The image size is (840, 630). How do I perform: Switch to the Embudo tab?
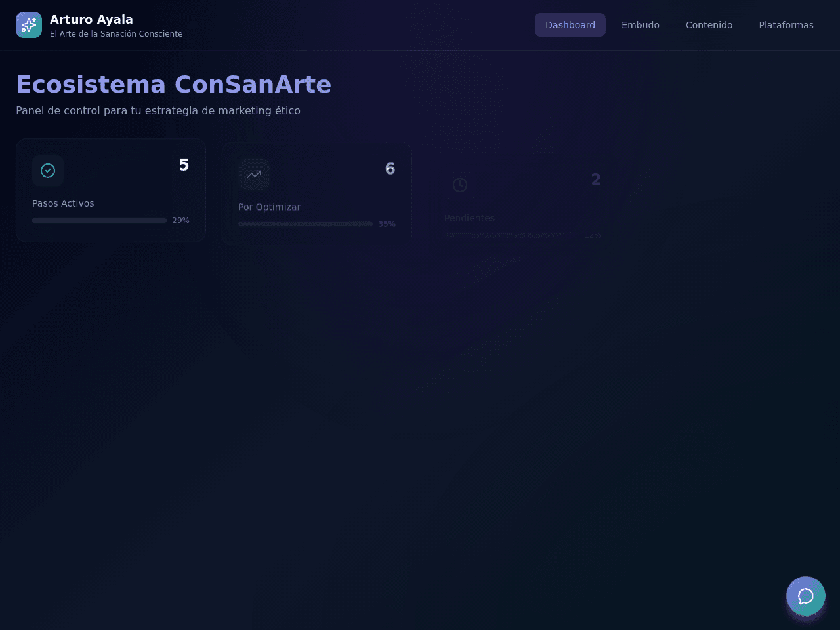pyautogui.click(x=640, y=25)
